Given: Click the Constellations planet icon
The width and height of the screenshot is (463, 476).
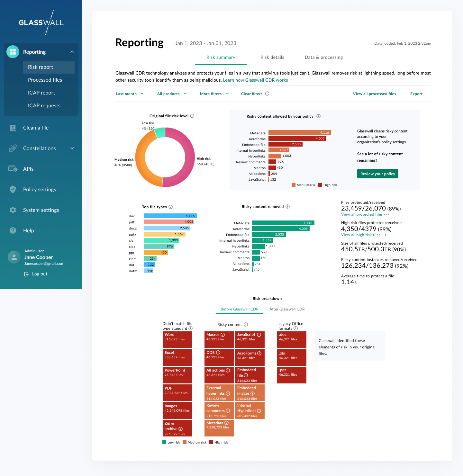Looking at the screenshot, I should coord(13,148).
